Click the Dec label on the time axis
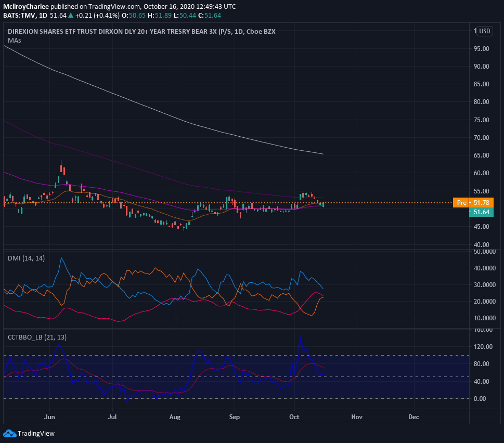504x443 pixels. pyautogui.click(x=413, y=417)
